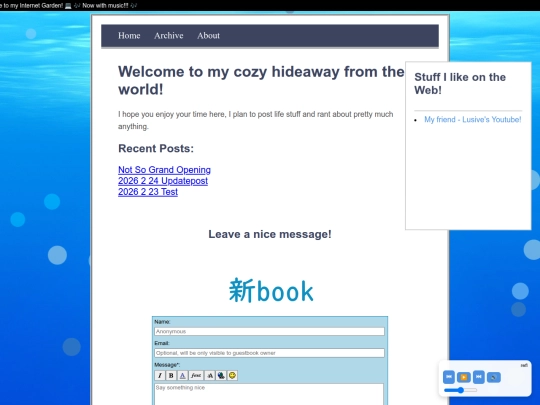
Task: Focus the Say something nice message box
Action: (x=269, y=394)
